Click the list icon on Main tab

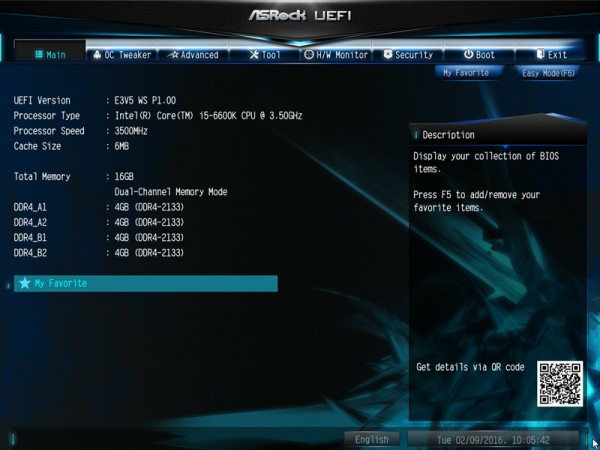point(39,55)
